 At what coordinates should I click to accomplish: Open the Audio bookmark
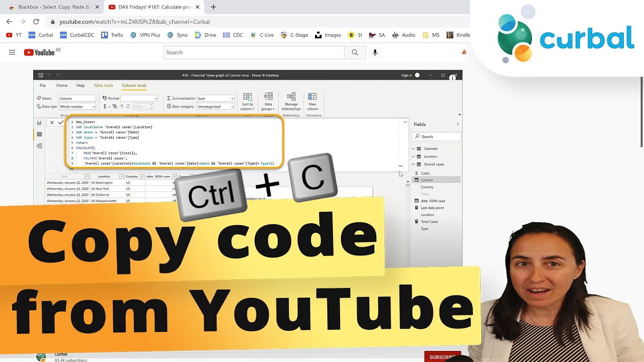click(x=404, y=35)
